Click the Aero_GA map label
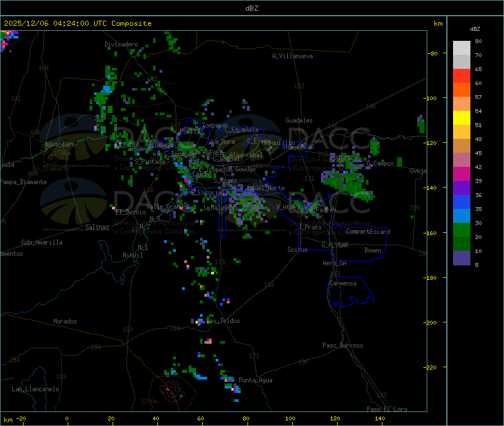The height and width of the screenshot is (426, 504). click(335, 263)
